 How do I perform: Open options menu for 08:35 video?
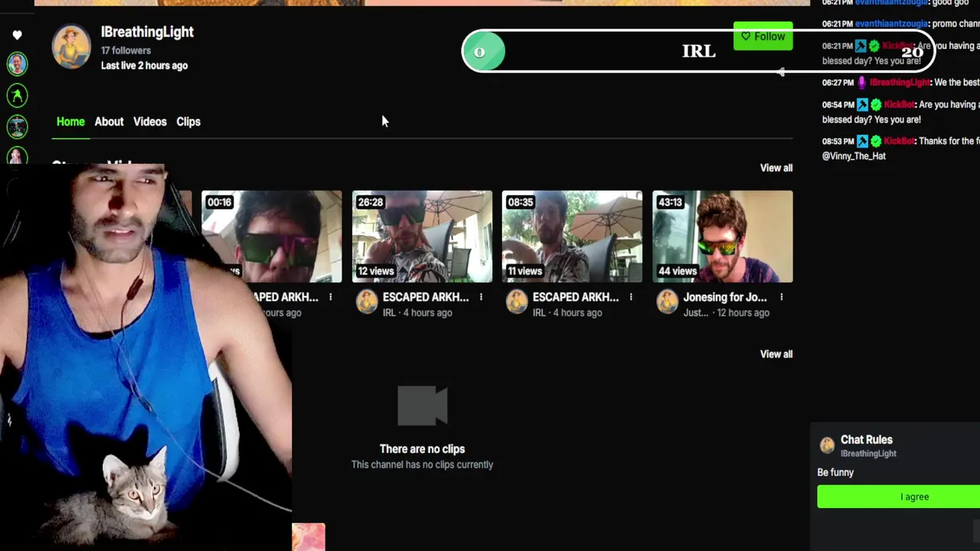click(631, 297)
